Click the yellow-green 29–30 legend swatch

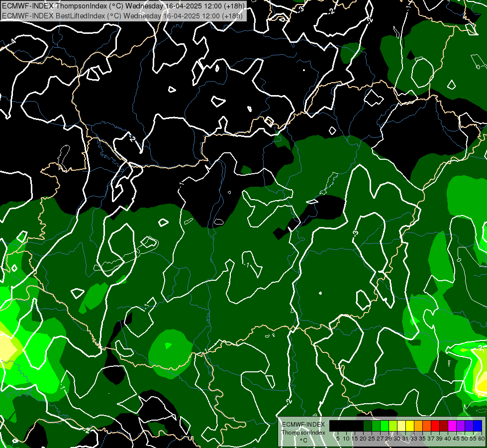point(393,426)
